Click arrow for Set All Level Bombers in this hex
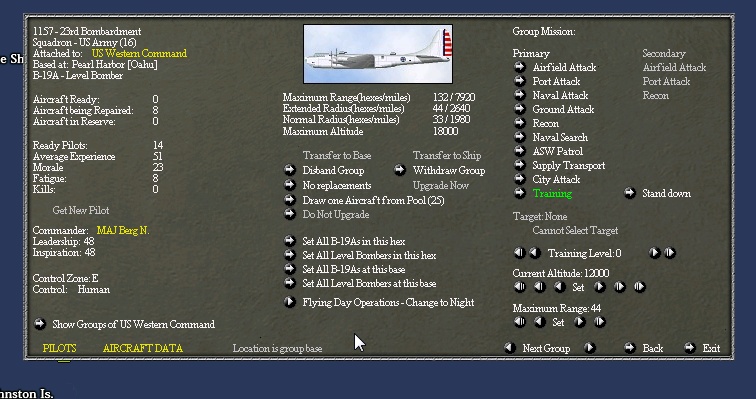The image size is (756, 399). [x=289, y=254]
